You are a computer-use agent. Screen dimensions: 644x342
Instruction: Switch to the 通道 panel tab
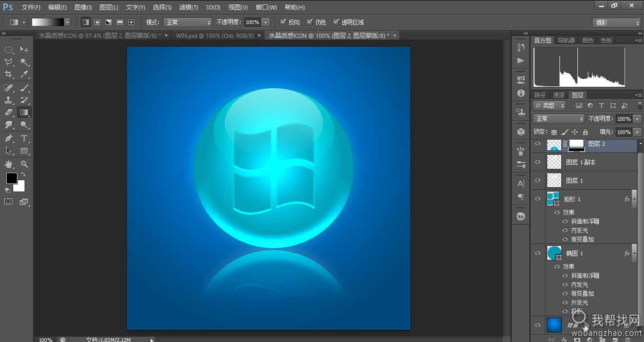559,95
